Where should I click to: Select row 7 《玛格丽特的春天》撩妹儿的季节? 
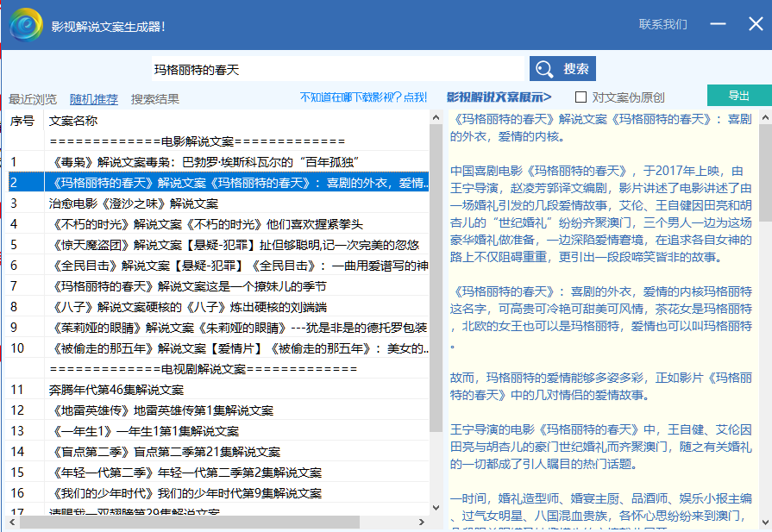(x=218, y=286)
